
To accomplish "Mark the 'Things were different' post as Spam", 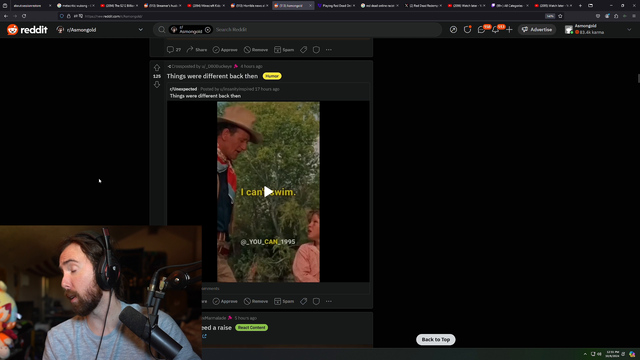I will click(x=284, y=302).
